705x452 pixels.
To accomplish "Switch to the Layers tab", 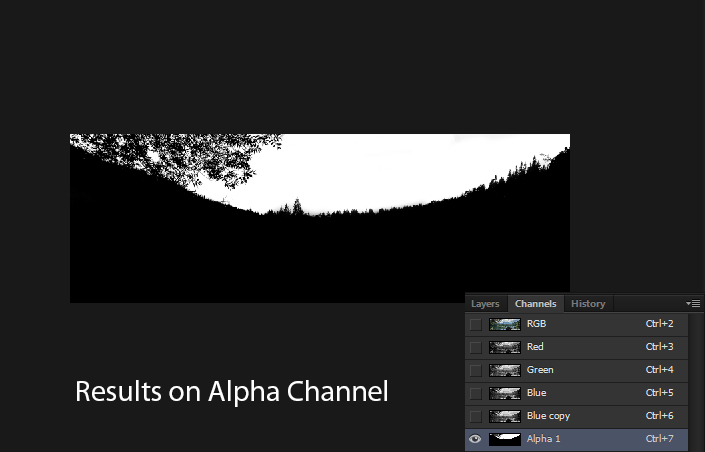I will (485, 304).
